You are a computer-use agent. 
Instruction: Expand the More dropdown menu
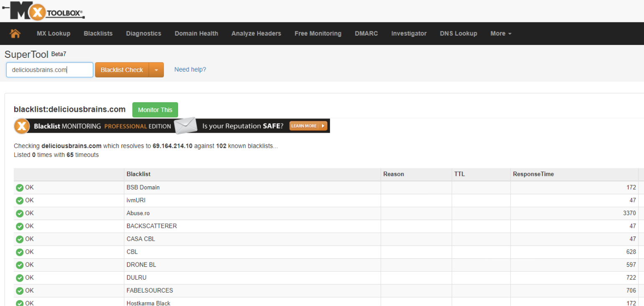[501, 33]
